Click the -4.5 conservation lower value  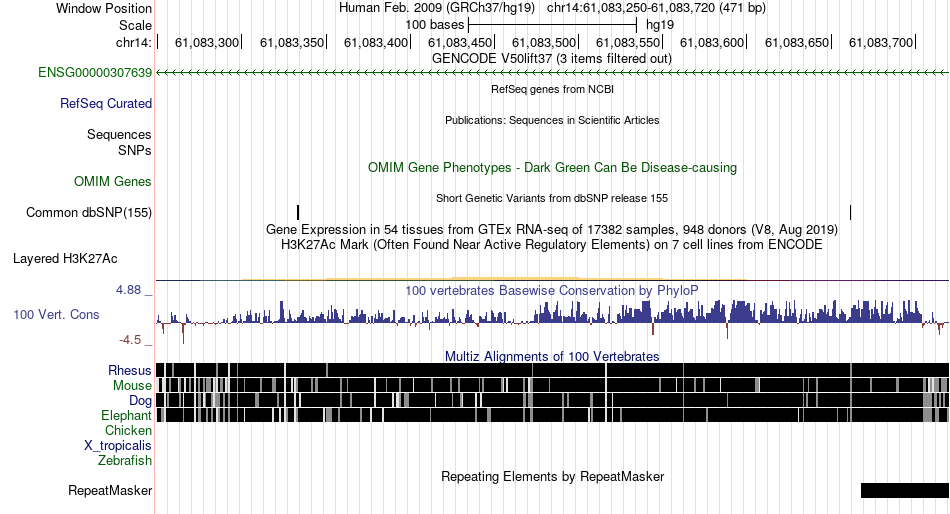tap(130, 340)
